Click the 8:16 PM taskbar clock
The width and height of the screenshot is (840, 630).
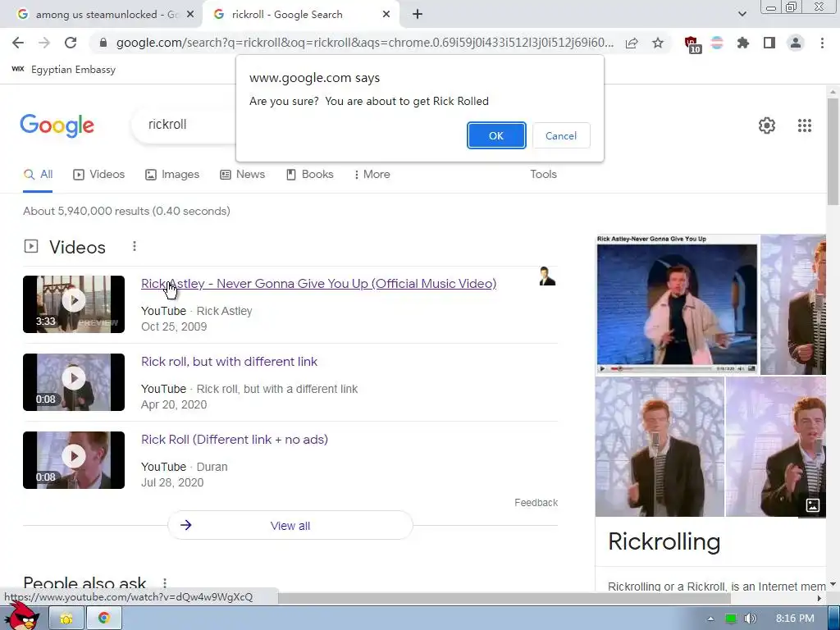coord(794,619)
